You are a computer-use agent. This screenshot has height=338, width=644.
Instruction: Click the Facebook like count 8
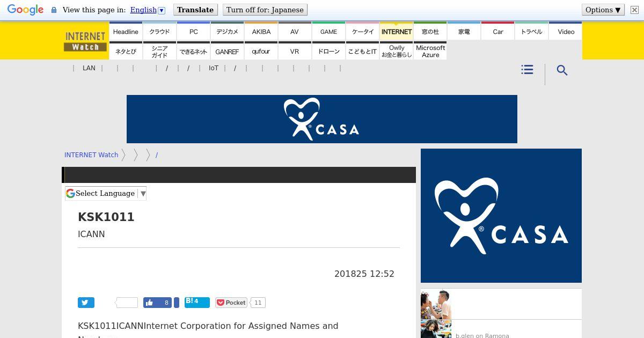166,303
